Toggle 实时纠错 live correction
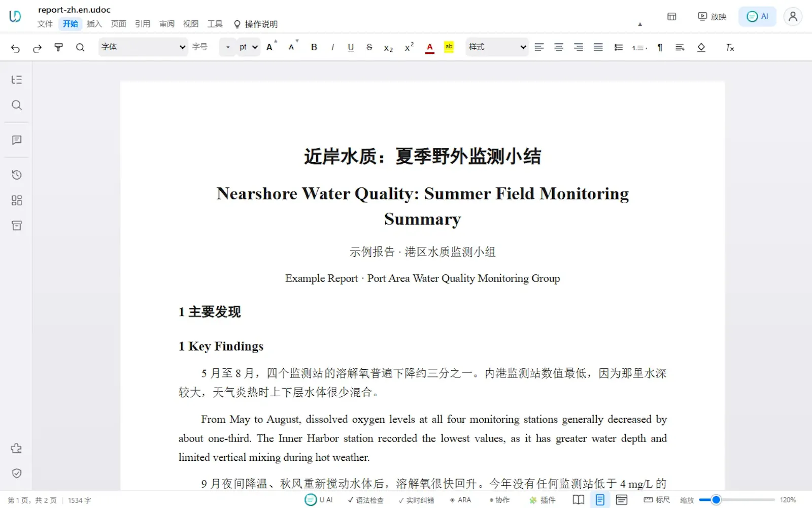 point(416,500)
